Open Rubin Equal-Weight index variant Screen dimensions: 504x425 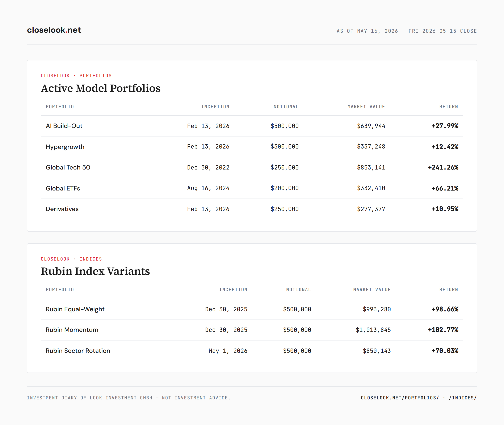[x=75, y=309]
